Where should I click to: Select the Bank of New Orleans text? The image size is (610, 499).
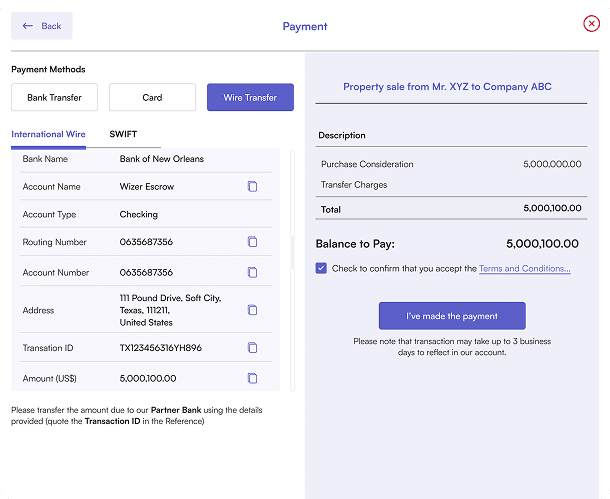click(x=161, y=159)
